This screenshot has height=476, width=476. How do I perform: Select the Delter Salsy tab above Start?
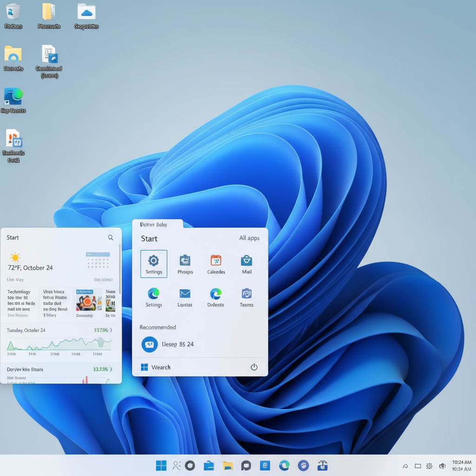[158, 224]
